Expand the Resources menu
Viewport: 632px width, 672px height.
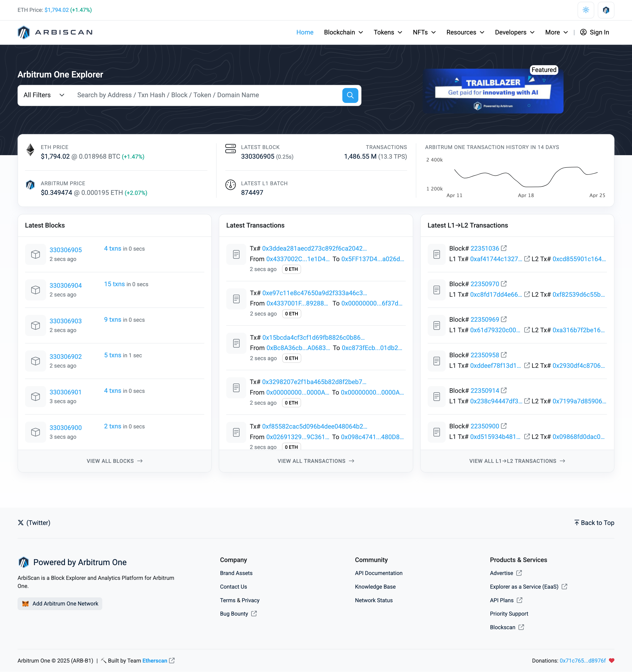465,32
